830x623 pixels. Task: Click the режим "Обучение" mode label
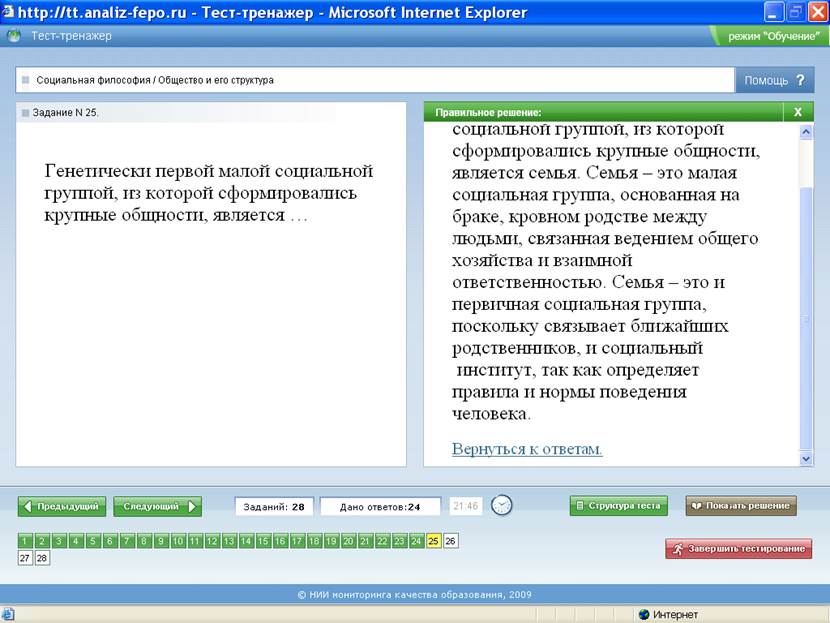click(x=773, y=36)
